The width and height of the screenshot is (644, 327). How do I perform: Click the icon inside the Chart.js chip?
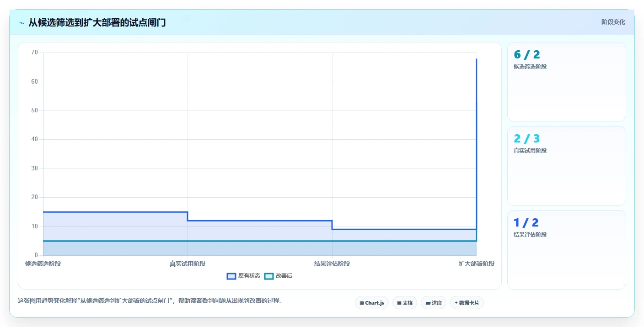click(x=362, y=303)
